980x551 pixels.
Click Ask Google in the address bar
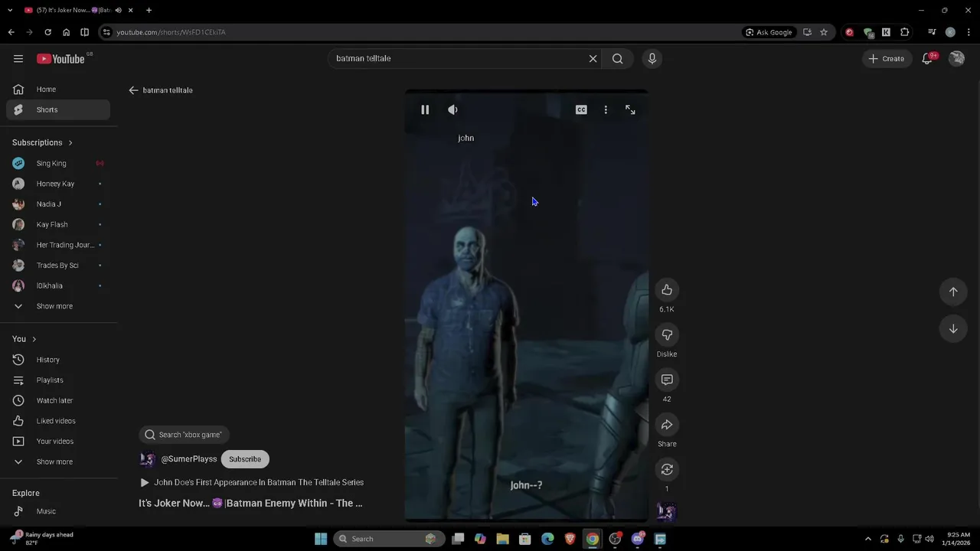pyautogui.click(x=769, y=32)
